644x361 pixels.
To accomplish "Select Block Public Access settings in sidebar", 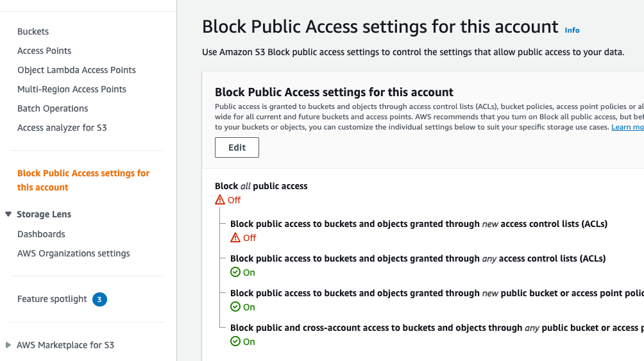I will tap(83, 180).
